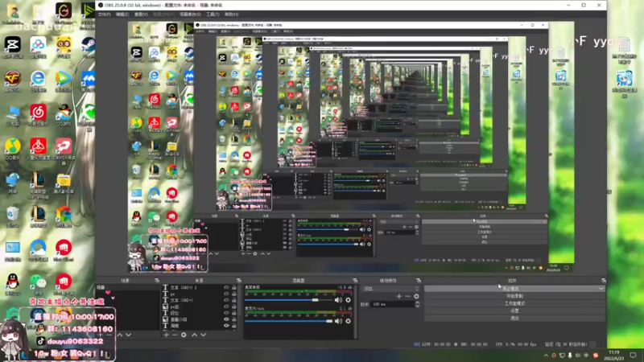This screenshot has height=362, width=644.
Task: Click the 设置 settings button
Action: [x=514, y=311]
